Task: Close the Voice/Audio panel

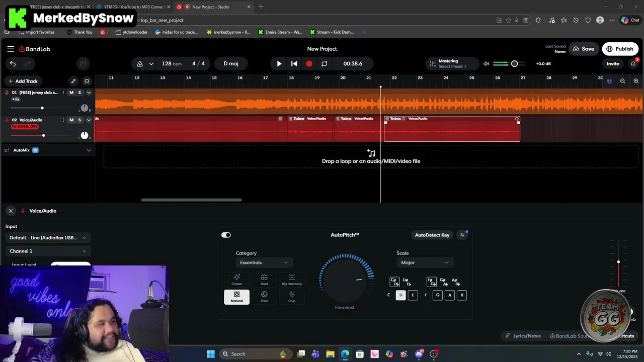Action: pyautogui.click(x=11, y=211)
